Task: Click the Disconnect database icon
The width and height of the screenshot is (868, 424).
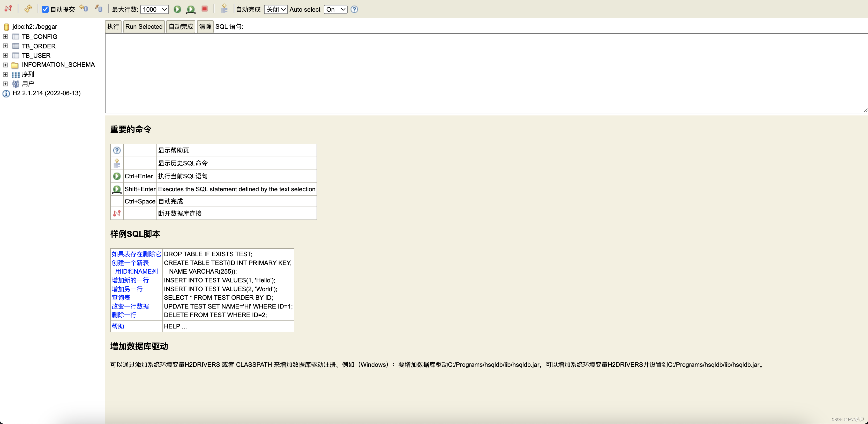Action: point(8,9)
